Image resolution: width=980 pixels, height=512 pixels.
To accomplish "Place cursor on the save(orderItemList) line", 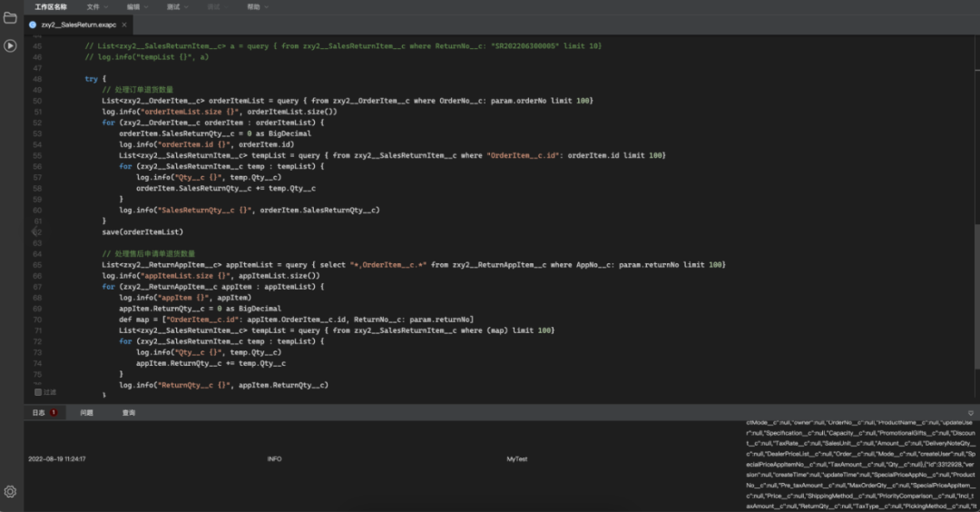I will tap(142, 231).
